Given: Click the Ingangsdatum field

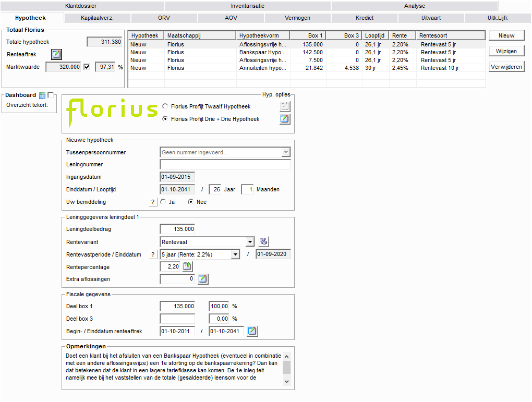Looking at the screenshot, I should click(177, 177).
